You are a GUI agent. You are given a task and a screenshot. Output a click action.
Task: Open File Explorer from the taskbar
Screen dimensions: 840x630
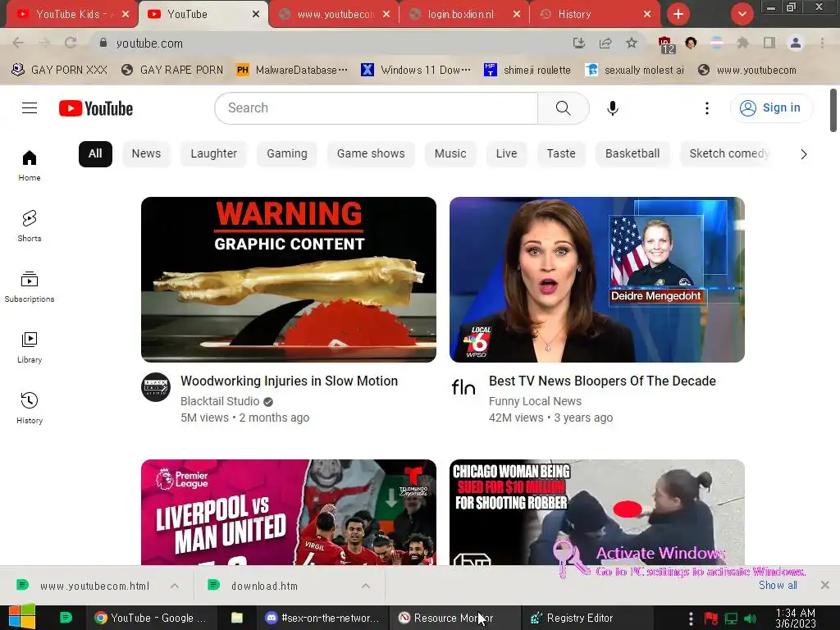(237, 618)
